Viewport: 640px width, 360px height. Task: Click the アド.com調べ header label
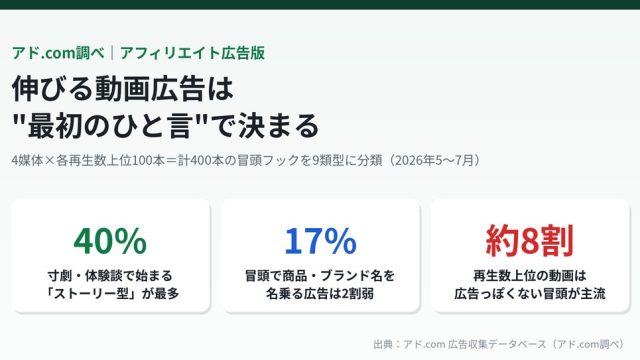[58, 53]
